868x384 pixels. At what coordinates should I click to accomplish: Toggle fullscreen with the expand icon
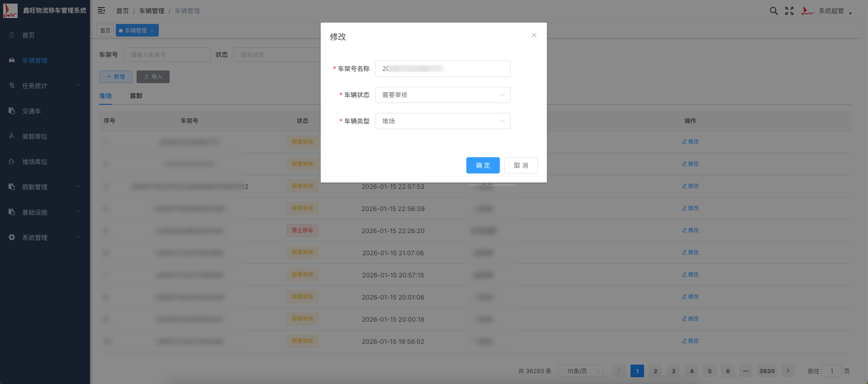tap(789, 11)
